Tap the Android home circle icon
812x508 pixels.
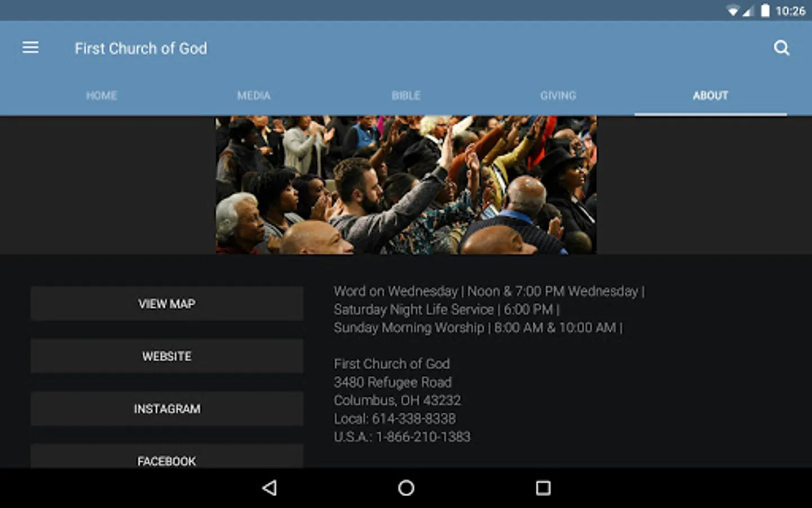[406, 488]
